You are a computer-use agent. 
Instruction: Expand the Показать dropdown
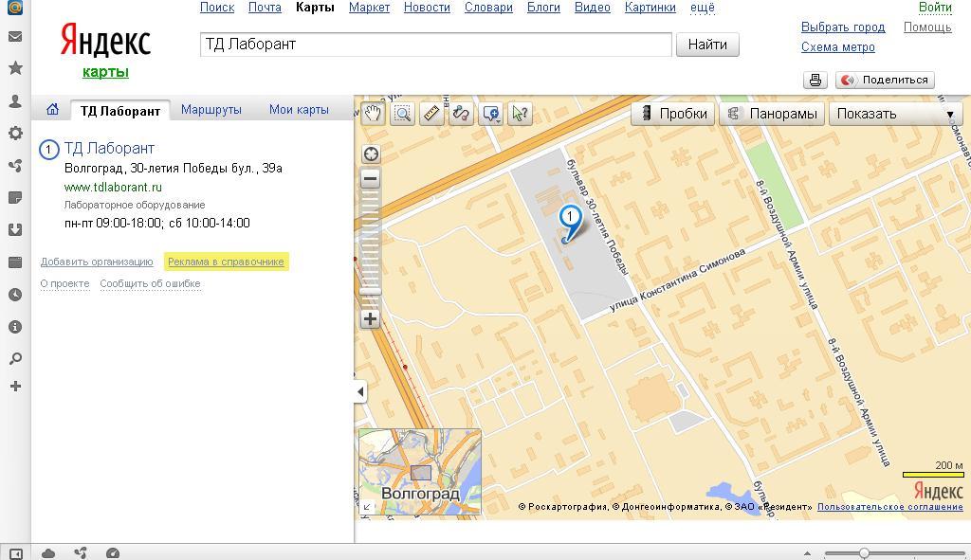click(x=895, y=114)
